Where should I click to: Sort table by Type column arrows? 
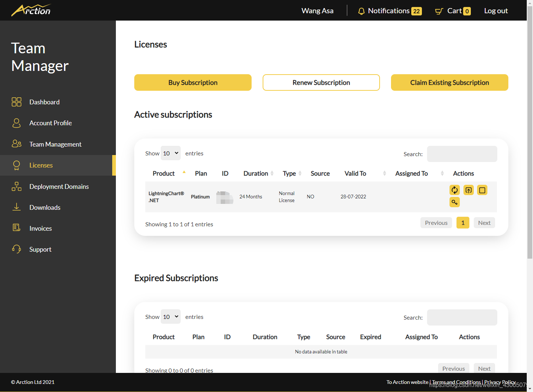tap(300, 173)
